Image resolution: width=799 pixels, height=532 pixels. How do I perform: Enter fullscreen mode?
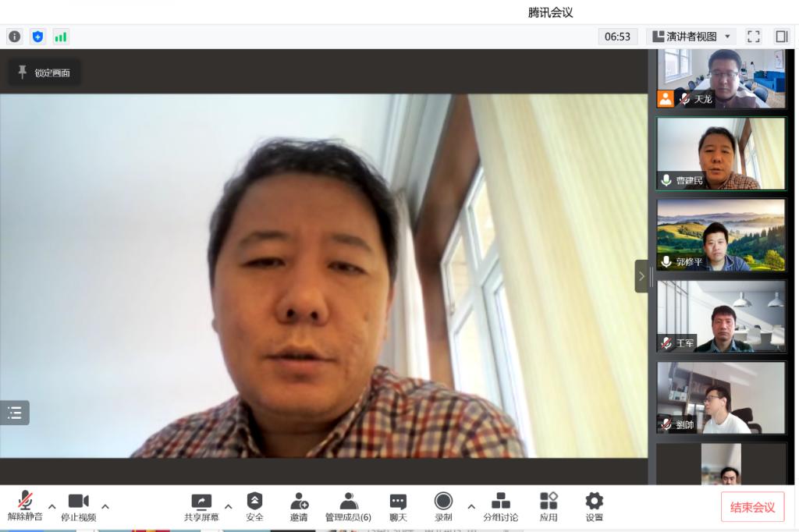[x=753, y=37]
